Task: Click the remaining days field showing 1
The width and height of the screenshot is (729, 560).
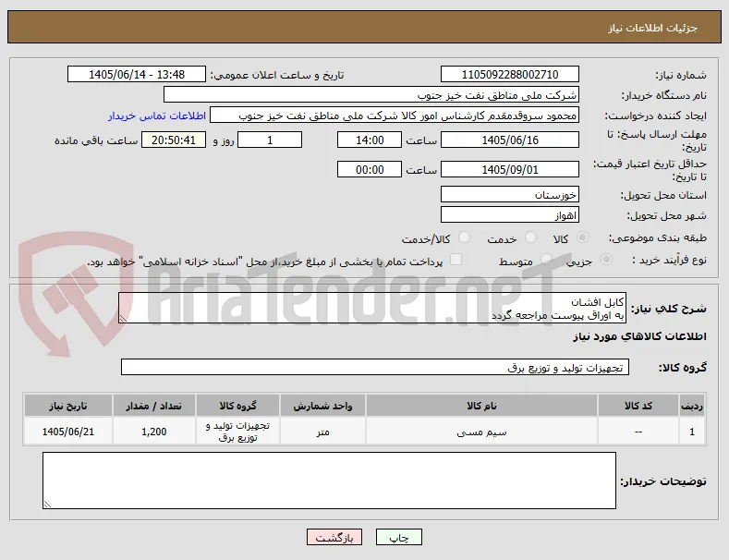Action: coord(270,140)
